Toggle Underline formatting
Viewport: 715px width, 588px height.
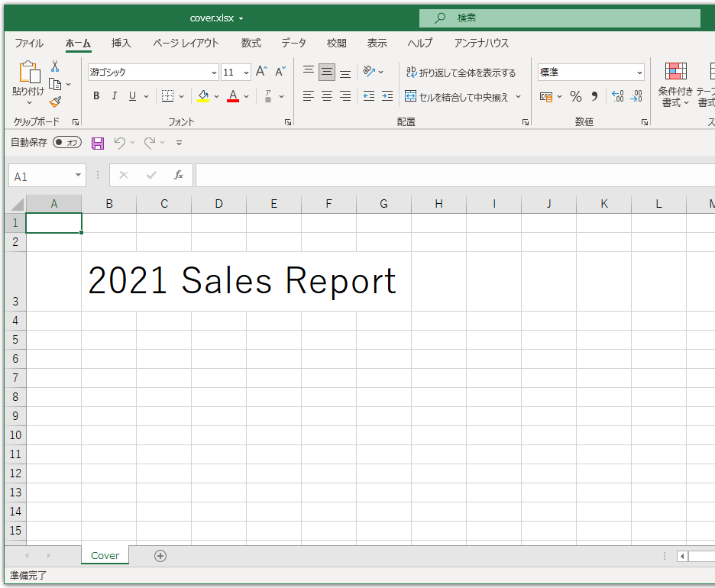pos(132,96)
